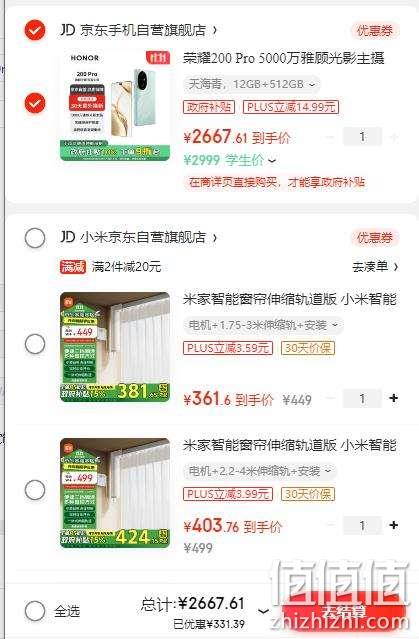Image resolution: width=419 pixels, height=639 pixels.
Task: Expand the 电机+2.2-4米伸缩轨+安装 option dropdown
Action: 260,471
